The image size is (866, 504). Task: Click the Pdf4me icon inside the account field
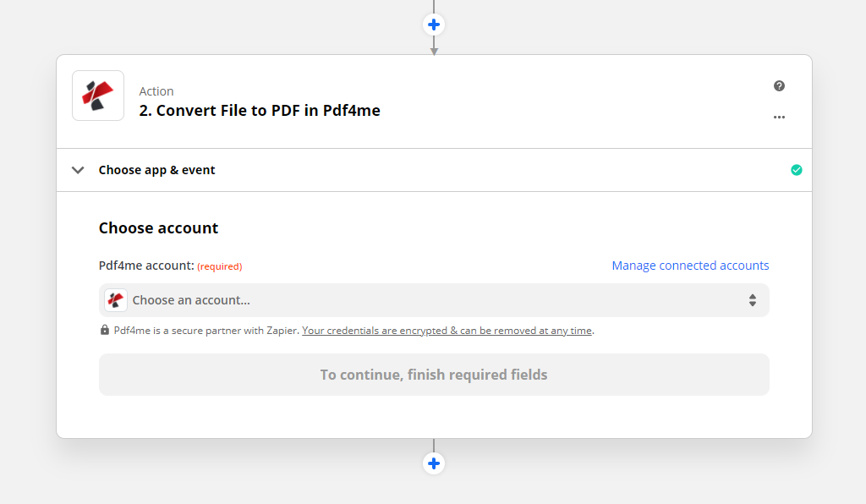(115, 299)
